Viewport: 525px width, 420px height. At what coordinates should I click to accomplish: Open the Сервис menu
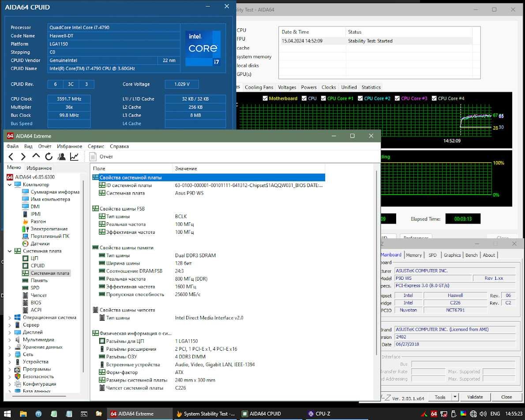96,146
